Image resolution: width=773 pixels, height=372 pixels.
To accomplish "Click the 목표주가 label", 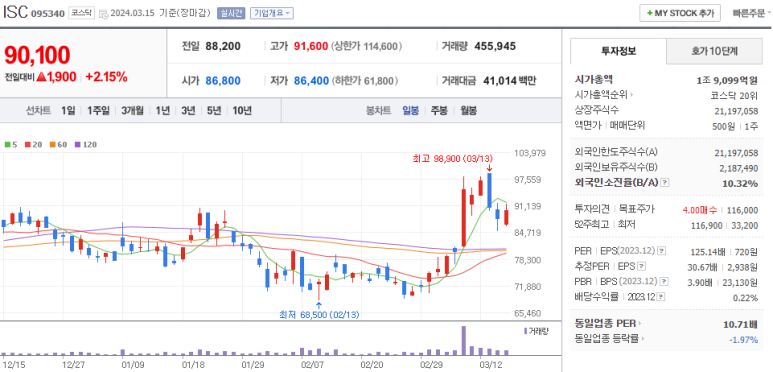I will pos(637,209).
